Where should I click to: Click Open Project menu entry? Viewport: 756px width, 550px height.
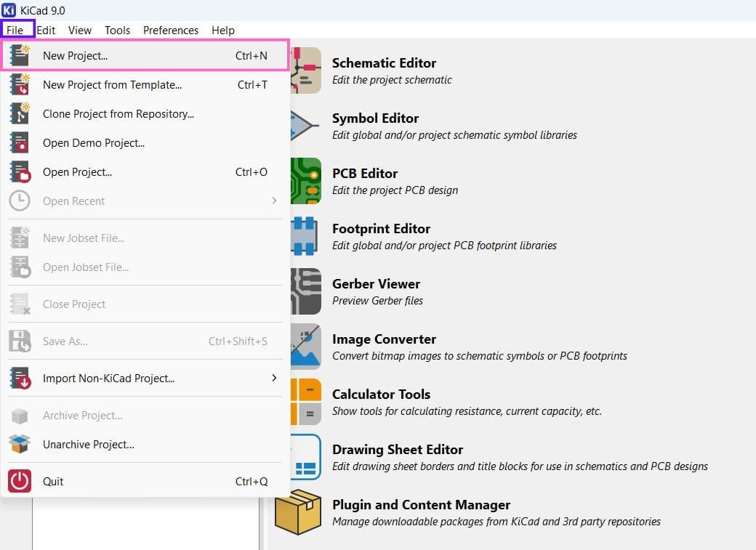point(77,172)
